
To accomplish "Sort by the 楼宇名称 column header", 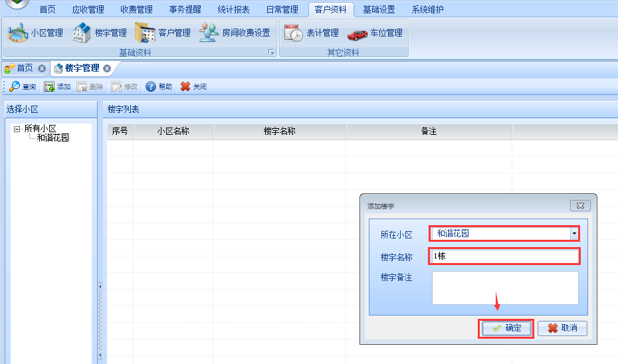I will [280, 132].
